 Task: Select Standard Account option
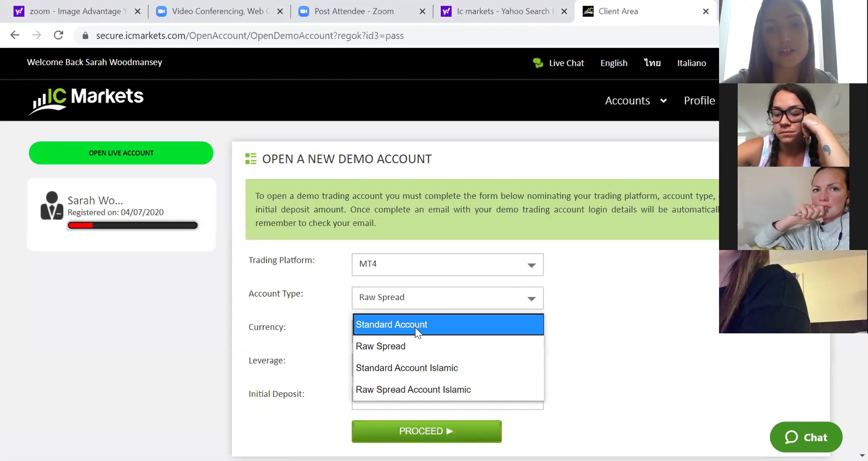(448, 324)
